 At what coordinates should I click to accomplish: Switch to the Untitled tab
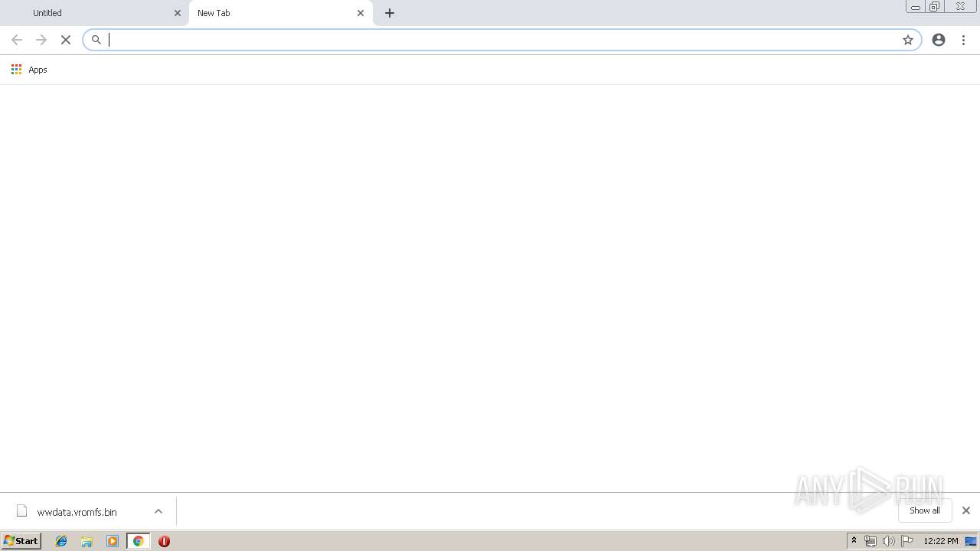[x=94, y=13]
